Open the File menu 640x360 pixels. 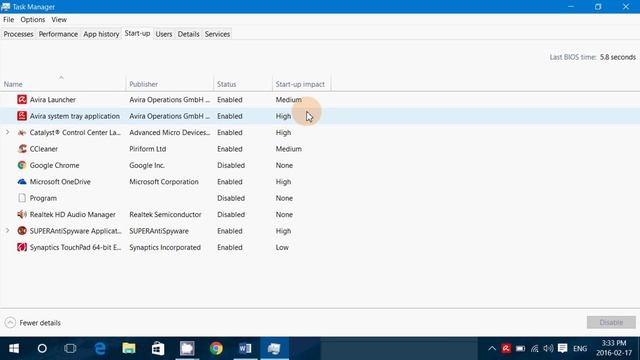9,20
